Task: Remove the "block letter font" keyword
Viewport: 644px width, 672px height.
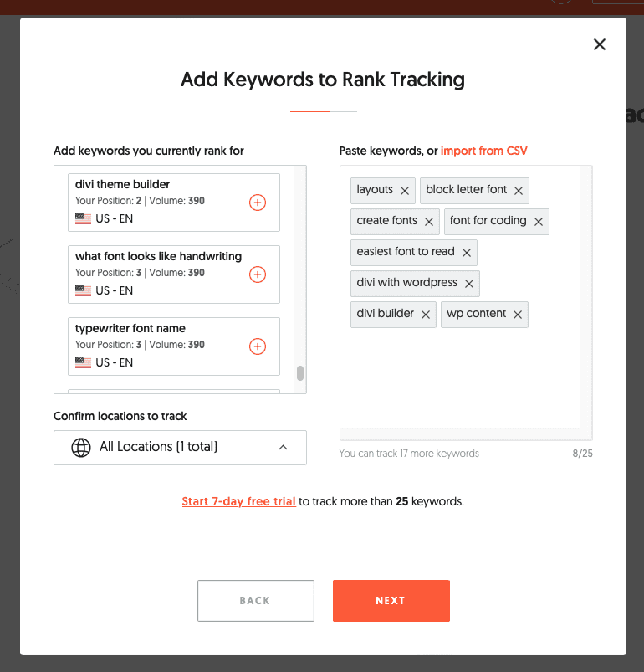Action: tap(518, 190)
